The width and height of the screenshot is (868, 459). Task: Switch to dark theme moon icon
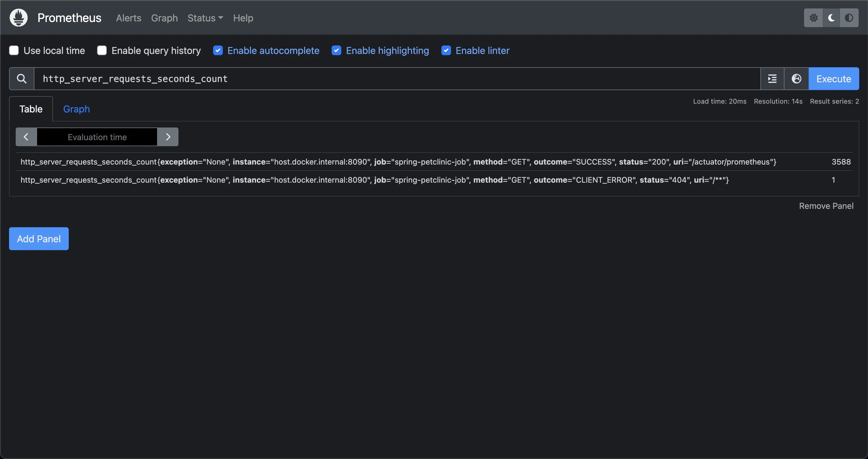pos(831,18)
